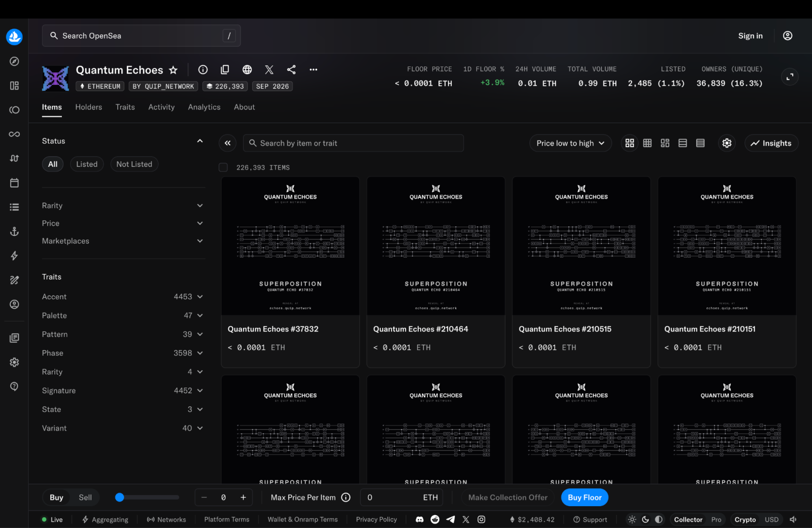Favorite Quantum Echoes with the star icon
Viewport: 812px width, 528px height.
(173, 70)
